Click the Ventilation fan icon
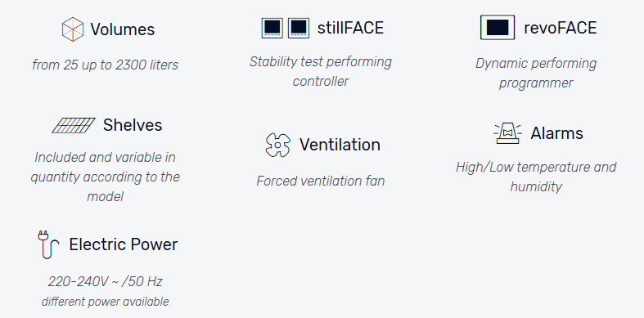This screenshot has height=318, width=644. 278,145
